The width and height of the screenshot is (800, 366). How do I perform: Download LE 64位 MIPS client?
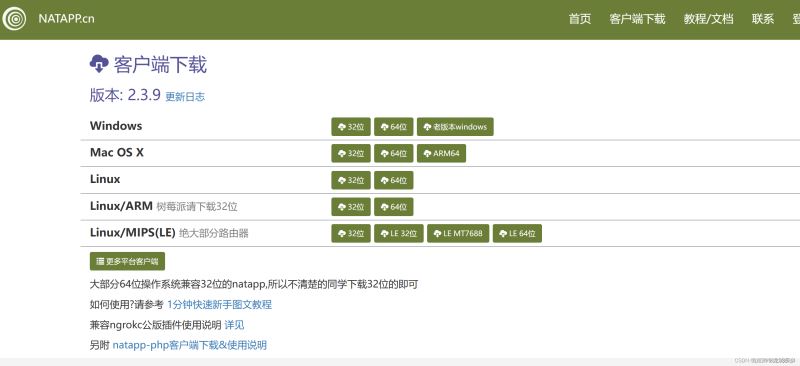pos(517,233)
